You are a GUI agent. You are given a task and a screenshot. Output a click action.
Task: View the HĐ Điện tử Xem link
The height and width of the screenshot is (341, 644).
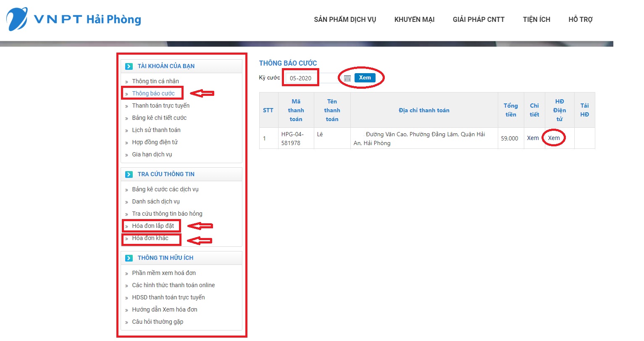click(x=554, y=138)
